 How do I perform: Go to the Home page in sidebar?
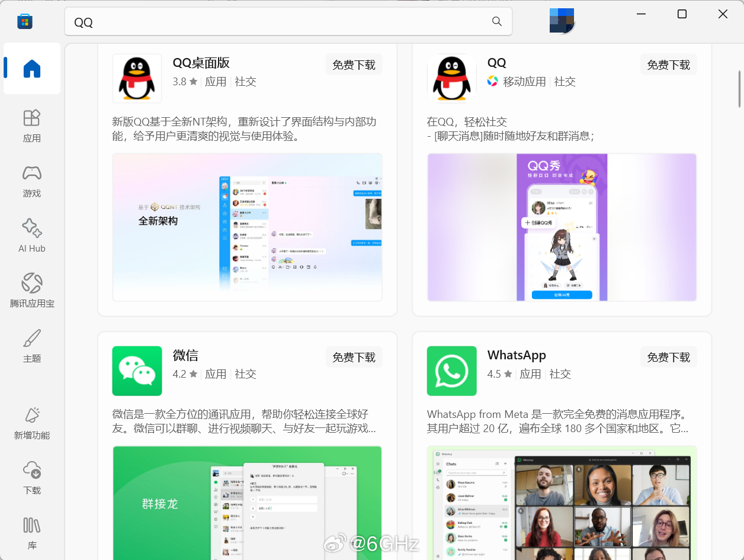click(x=32, y=69)
